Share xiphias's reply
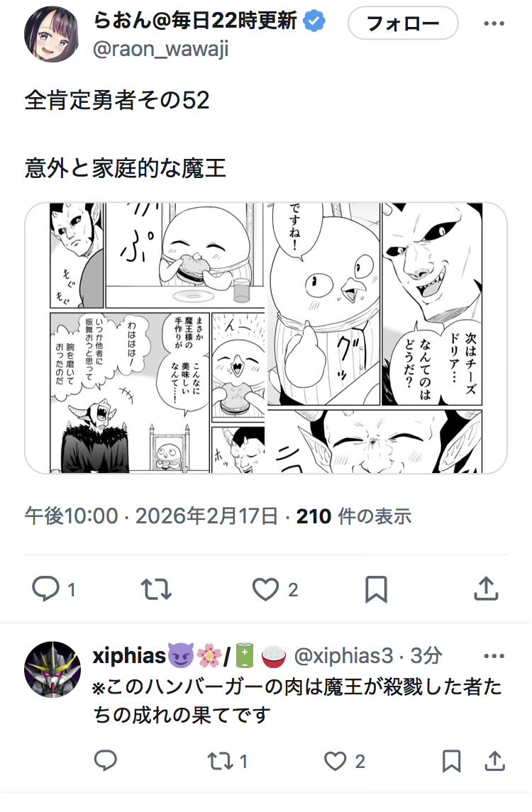Image resolution: width=532 pixels, height=812 pixels. pyautogui.click(x=495, y=761)
